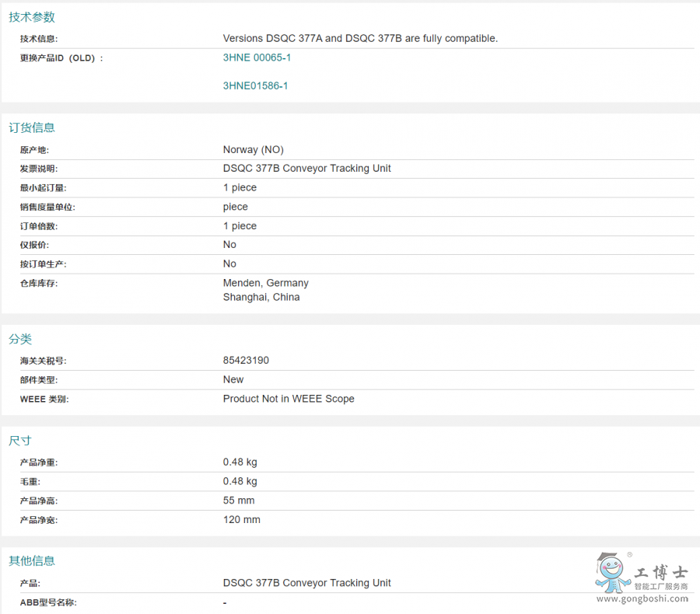Screen dimensions: 700x614
Task: Click the customs tariff number 85423190
Action: pyautogui.click(x=246, y=361)
